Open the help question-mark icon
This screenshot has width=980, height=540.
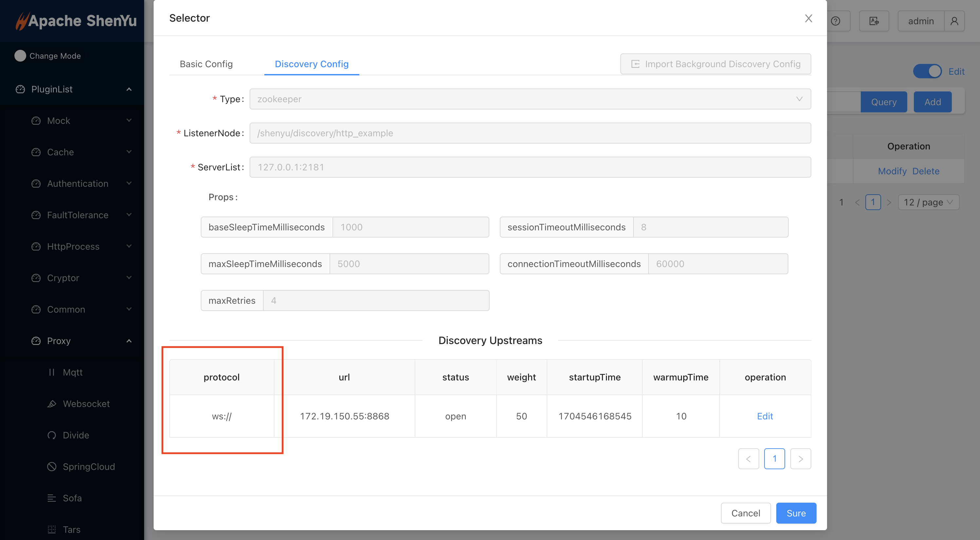pyautogui.click(x=835, y=21)
